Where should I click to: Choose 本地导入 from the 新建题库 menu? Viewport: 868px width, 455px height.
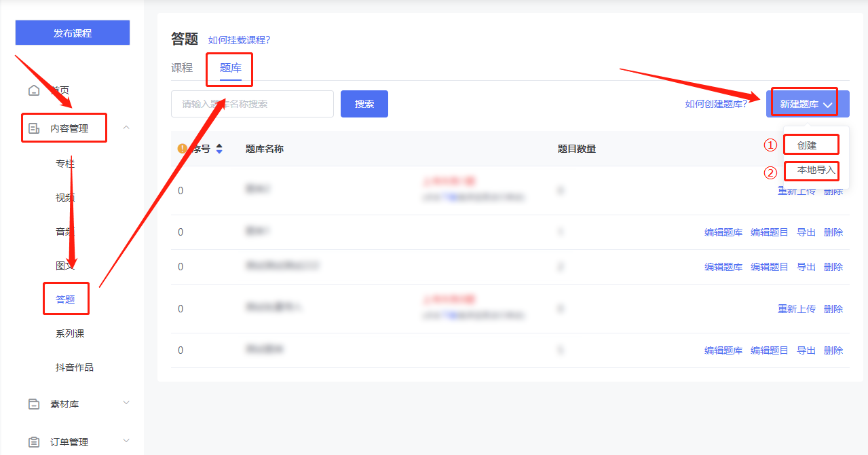pos(816,170)
